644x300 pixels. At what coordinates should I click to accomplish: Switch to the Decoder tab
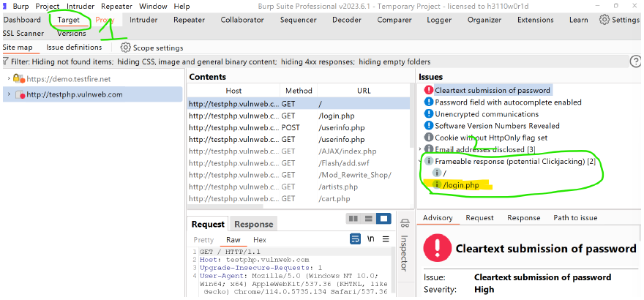(347, 20)
